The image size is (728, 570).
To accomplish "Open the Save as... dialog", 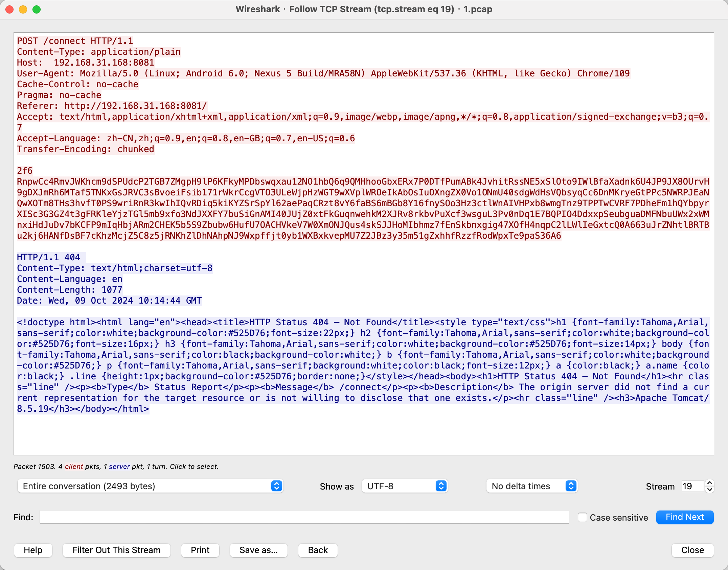I will pos(258,550).
